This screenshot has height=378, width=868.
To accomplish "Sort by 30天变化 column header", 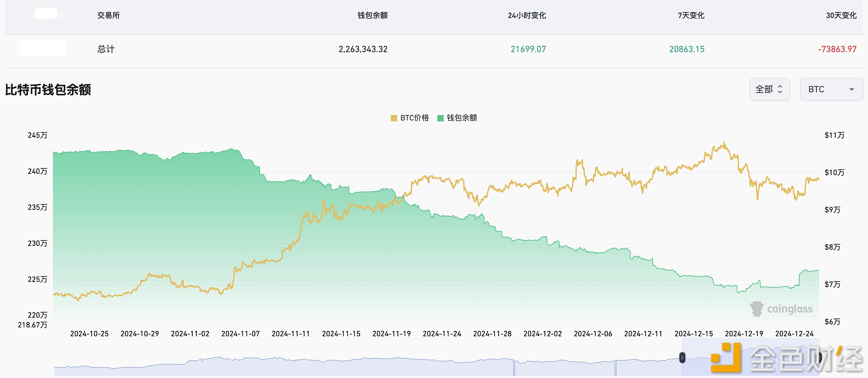I will 841,15.
